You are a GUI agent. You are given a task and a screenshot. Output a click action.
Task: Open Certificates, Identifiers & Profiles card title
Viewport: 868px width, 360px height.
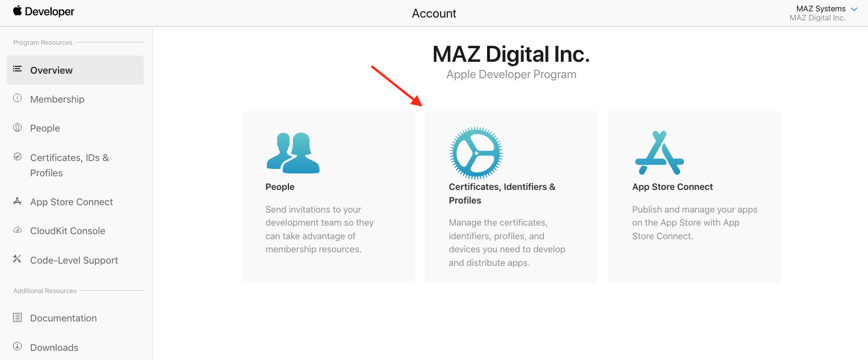pyautogui.click(x=502, y=193)
